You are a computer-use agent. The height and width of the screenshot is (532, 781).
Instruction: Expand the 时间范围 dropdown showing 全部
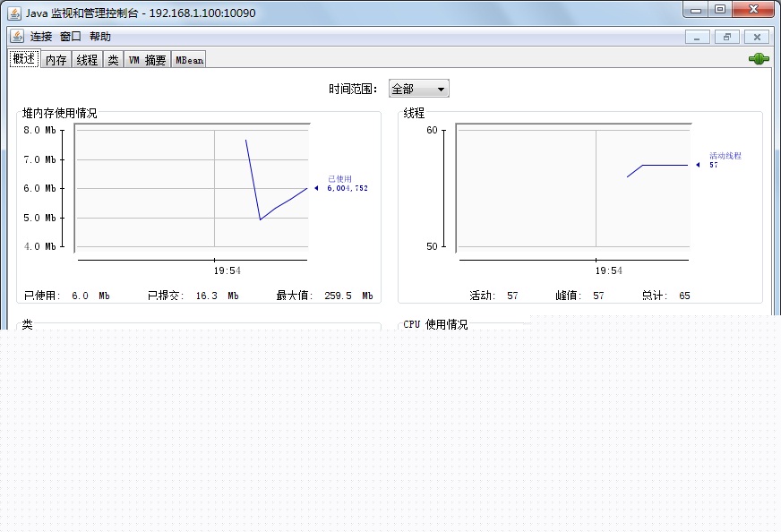click(419, 89)
